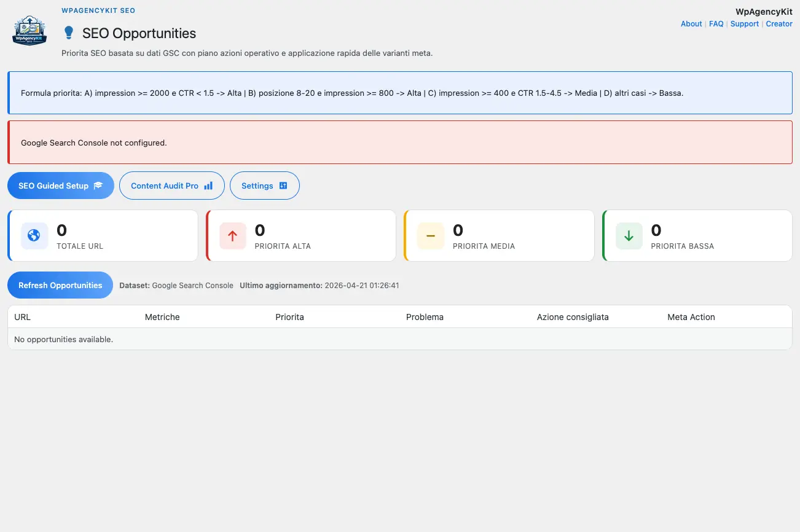The image size is (800, 532).
Task: Click the 'No opportunities available.' row
Action: point(400,339)
